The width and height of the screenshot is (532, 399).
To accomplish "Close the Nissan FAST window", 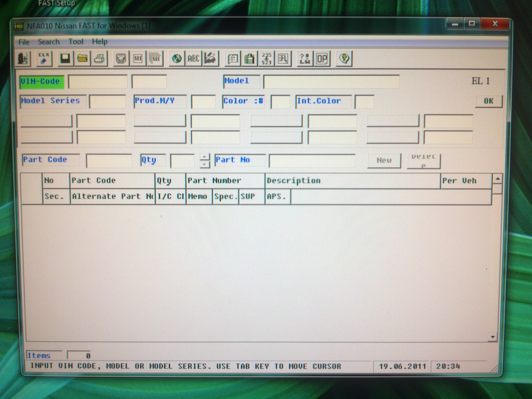I will (x=495, y=24).
